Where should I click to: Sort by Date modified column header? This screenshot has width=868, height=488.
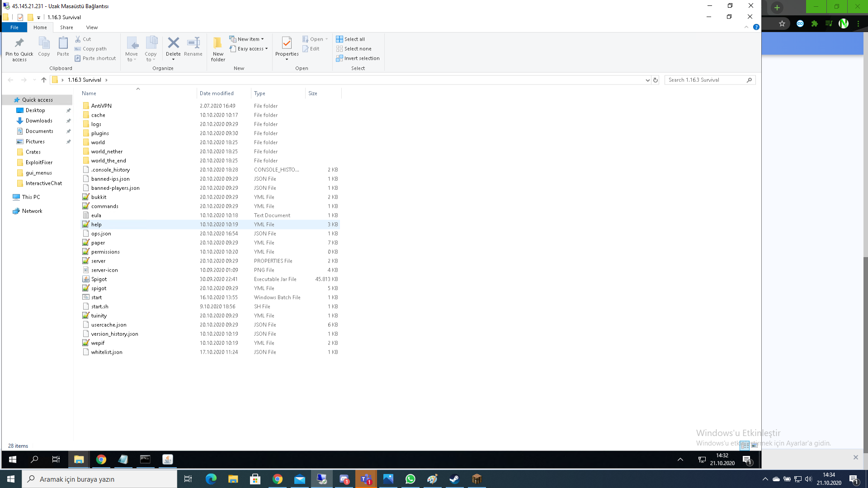(224, 94)
